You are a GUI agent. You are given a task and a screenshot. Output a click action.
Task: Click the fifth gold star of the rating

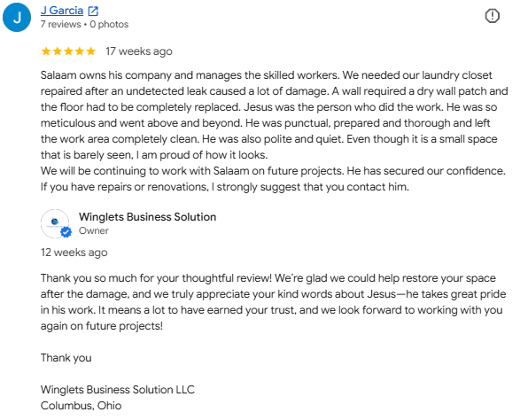click(91, 51)
